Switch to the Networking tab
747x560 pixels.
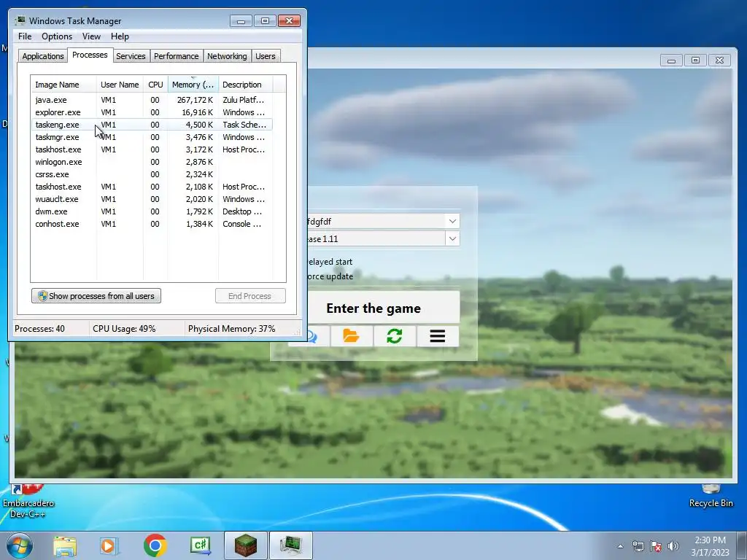tap(227, 56)
